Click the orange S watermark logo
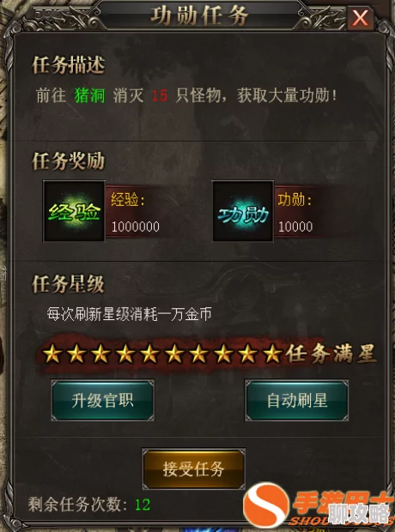The height and width of the screenshot is (532, 395). click(266, 506)
